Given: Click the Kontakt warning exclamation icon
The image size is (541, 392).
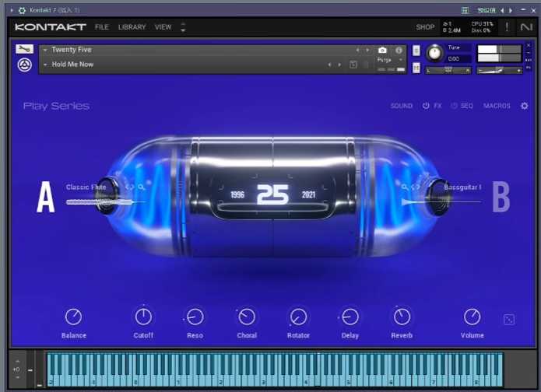Looking at the screenshot, I should pos(507,27).
